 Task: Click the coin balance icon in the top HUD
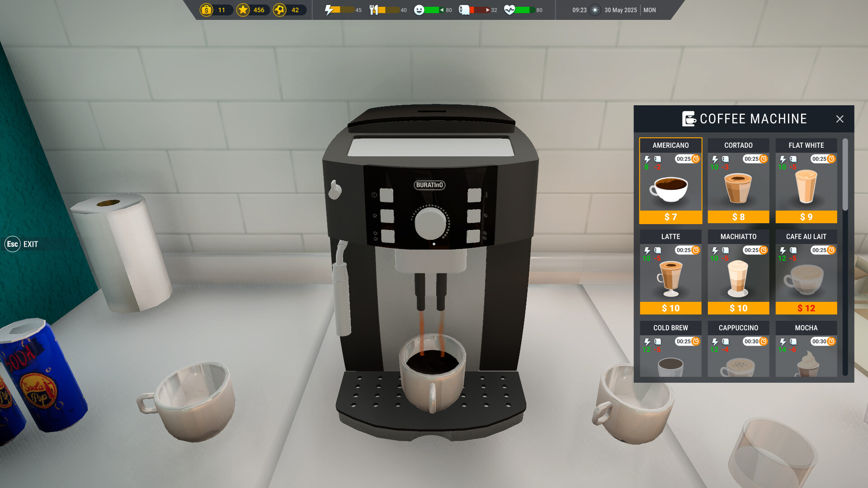(x=206, y=9)
